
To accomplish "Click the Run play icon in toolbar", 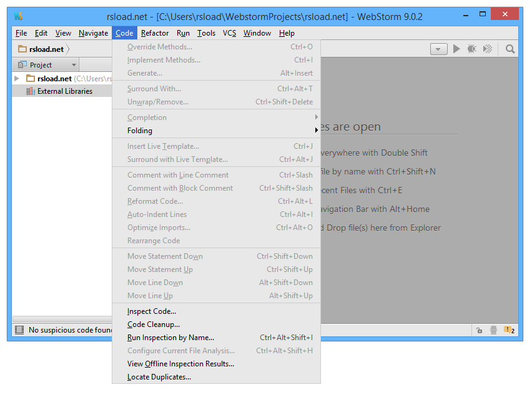I will 456,49.
